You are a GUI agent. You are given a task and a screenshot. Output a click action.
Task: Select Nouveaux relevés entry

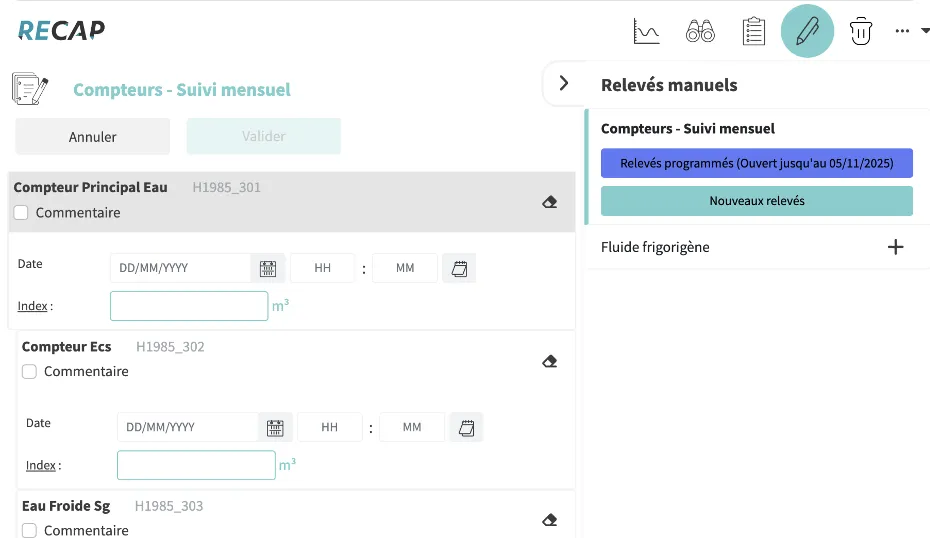point(756,201)
